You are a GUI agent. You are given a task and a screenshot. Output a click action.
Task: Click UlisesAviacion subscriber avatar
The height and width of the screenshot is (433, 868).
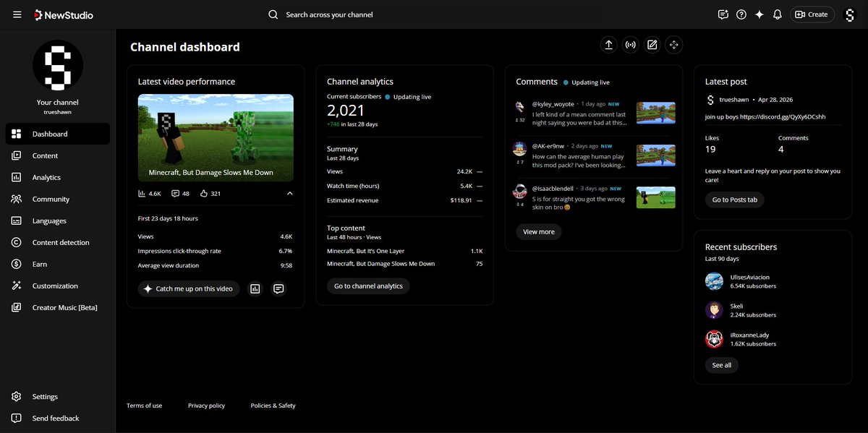pyautogui.click(x=714, y=281)
